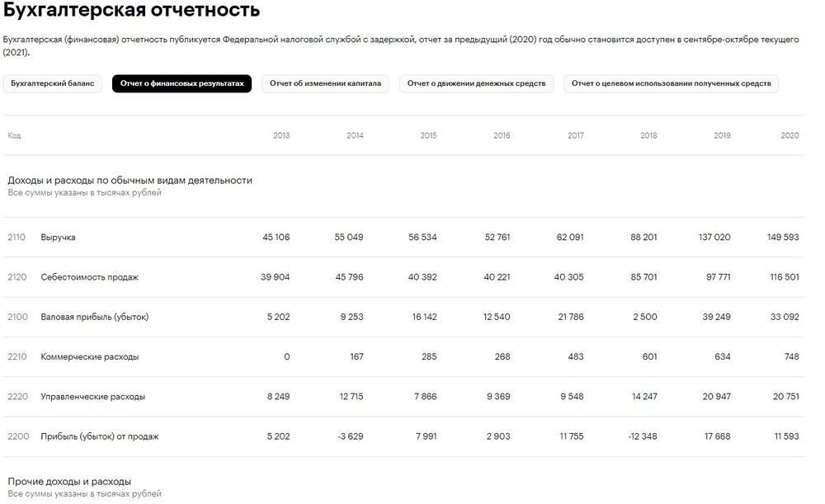Click the 149 593 revenue value for 2020

[782, 238]
